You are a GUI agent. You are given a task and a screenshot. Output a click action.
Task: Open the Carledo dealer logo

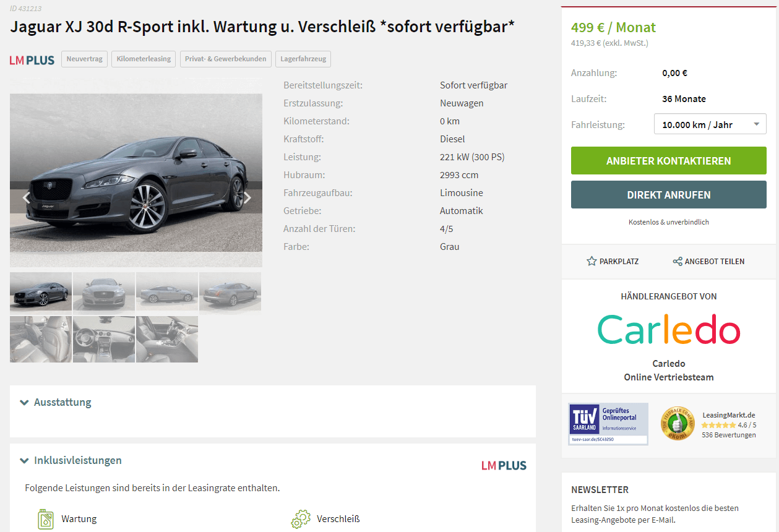(x=669, y=329)
